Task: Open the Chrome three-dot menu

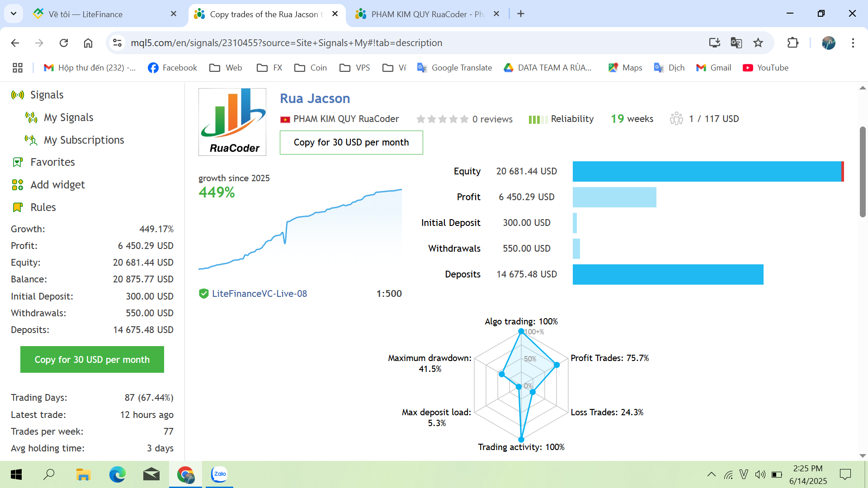Action: [853, 43]
